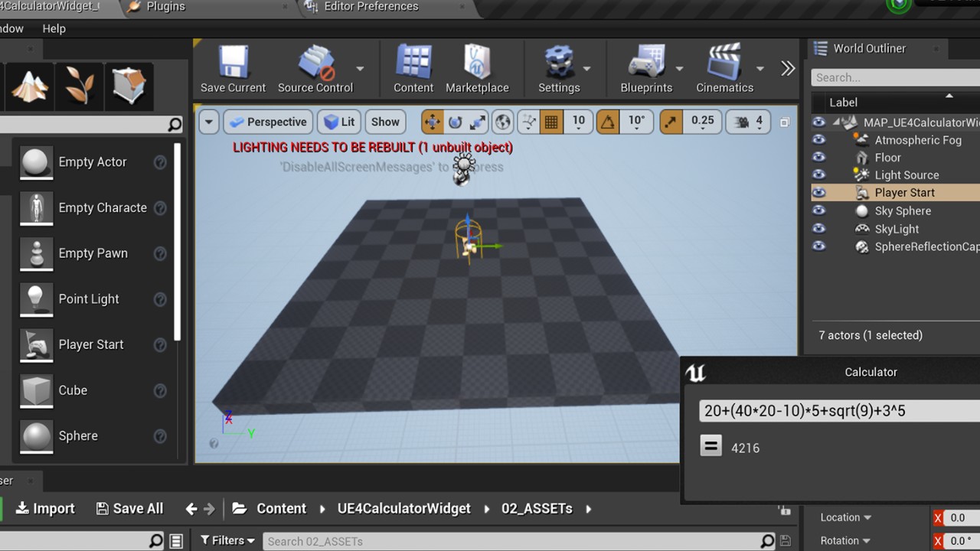980x551 pixels.
Task: Open the Blueprints dropdown arrow
Action: (x=679, y=69)
